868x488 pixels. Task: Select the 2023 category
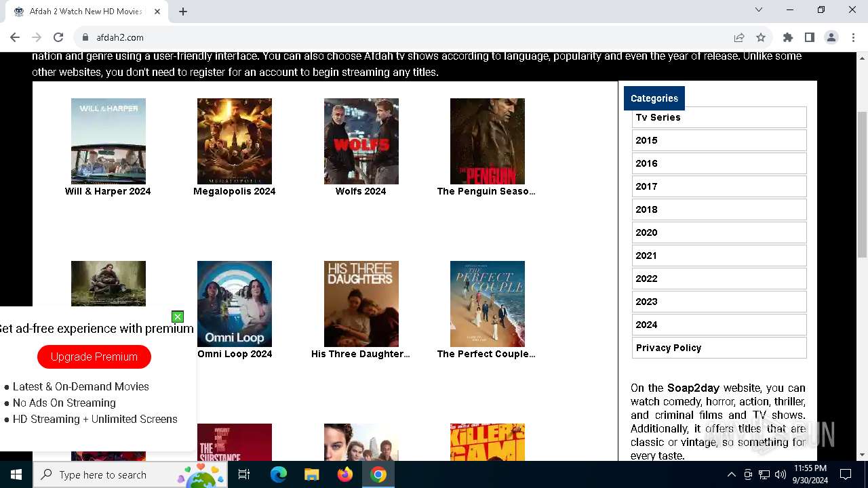[719, 302]
